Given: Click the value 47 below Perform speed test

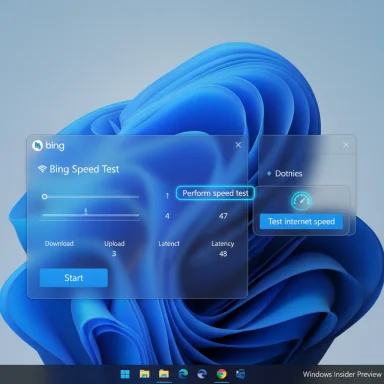Looking at the screenshot, I should click(223, 216).
